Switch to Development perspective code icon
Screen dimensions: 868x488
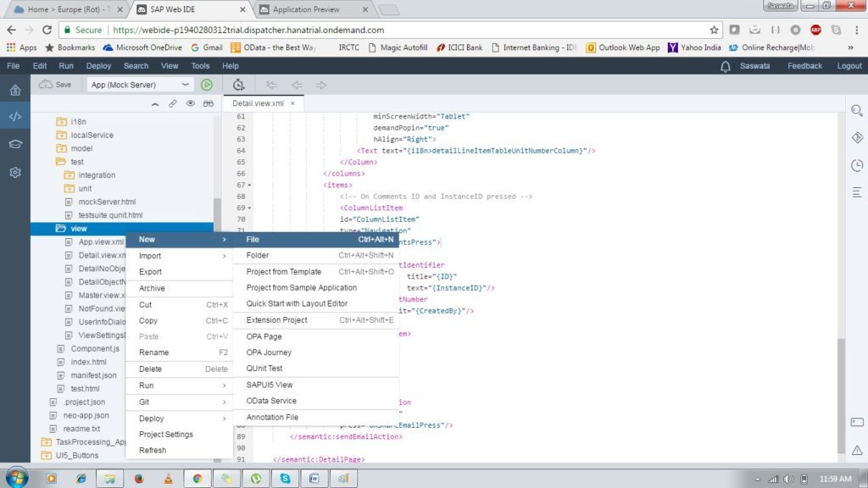point(15,117)
